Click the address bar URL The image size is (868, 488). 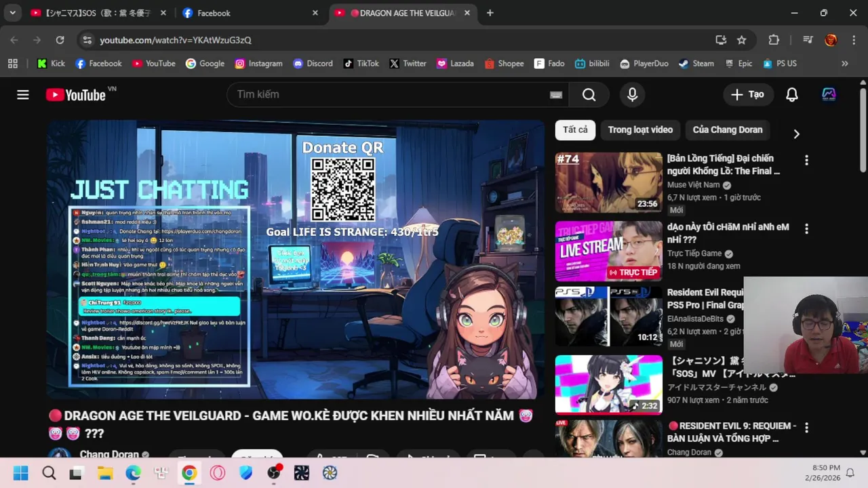[176, 40]
